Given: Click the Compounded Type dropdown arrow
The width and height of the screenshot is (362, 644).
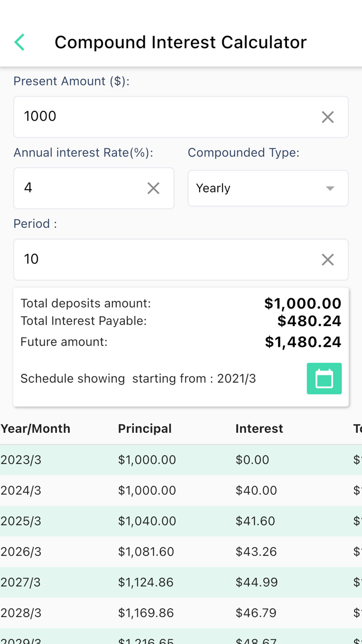Looking at the screenshot, I should pos(329,188).
